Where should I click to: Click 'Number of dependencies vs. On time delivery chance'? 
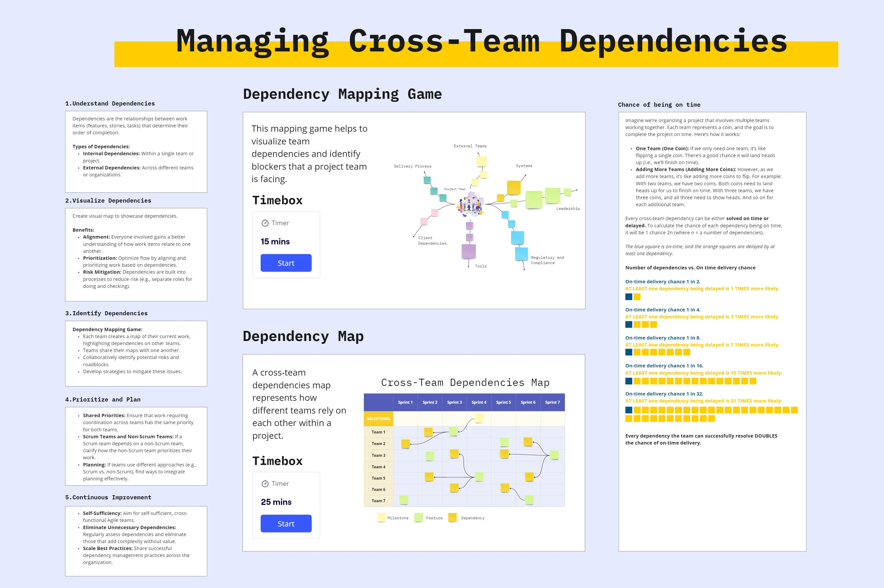(690, 268)
